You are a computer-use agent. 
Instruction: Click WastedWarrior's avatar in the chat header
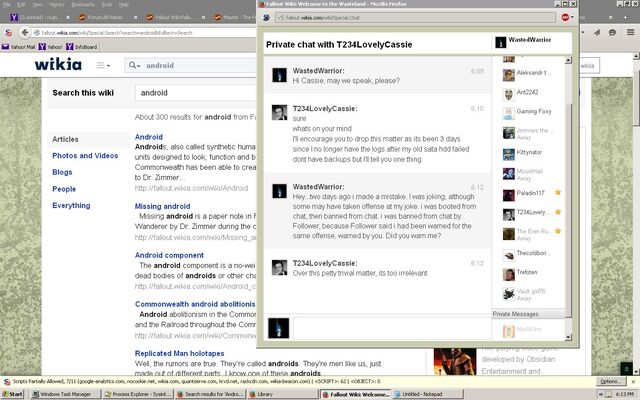pos(500,42)
